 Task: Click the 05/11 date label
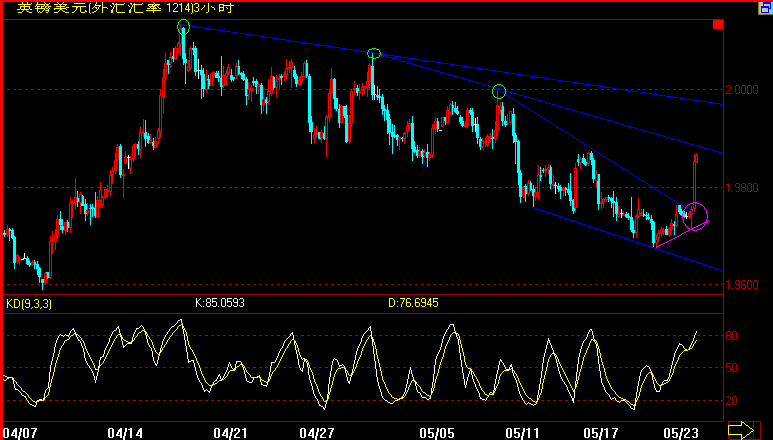point(522,433)
